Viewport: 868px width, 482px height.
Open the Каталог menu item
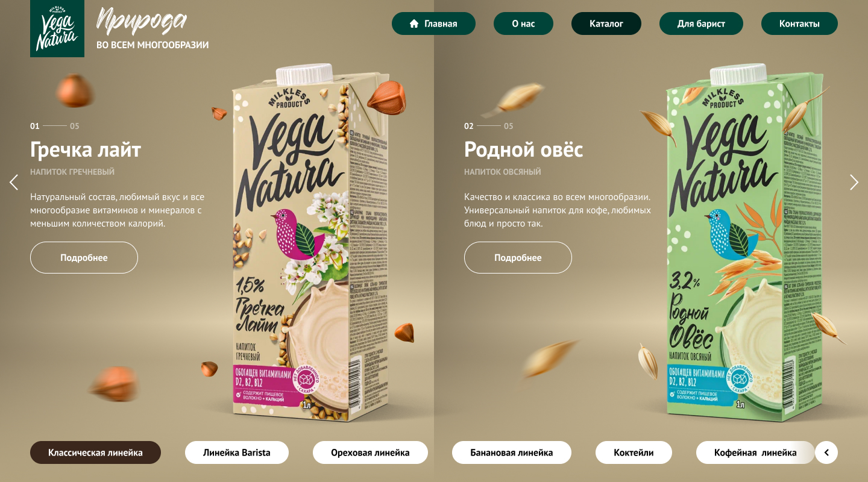coord(606,23)
